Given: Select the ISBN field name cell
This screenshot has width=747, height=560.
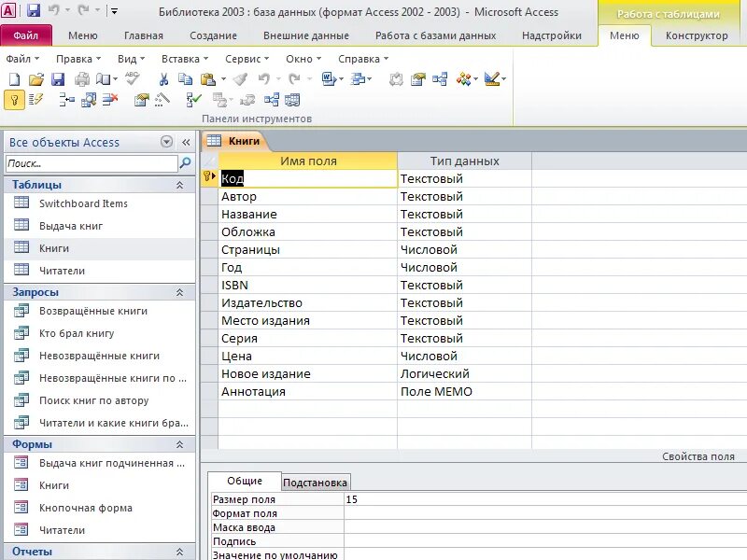Looking at the screenshot, I should (308, 286).
